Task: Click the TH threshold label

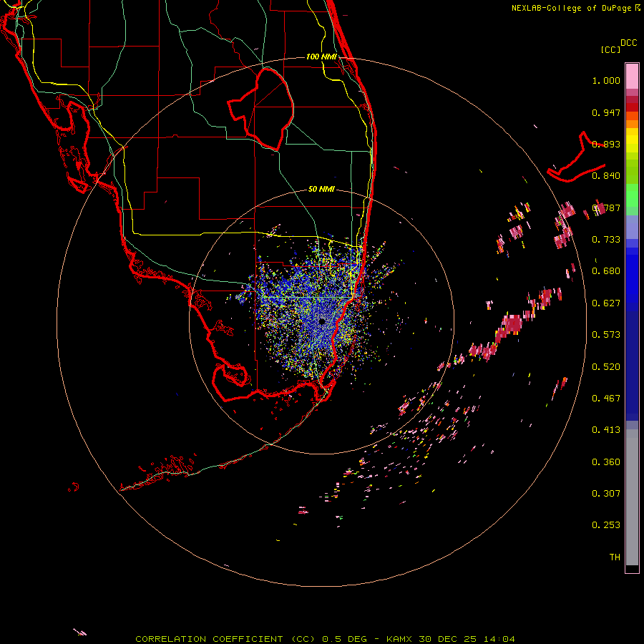Action: tap(615, 557)
